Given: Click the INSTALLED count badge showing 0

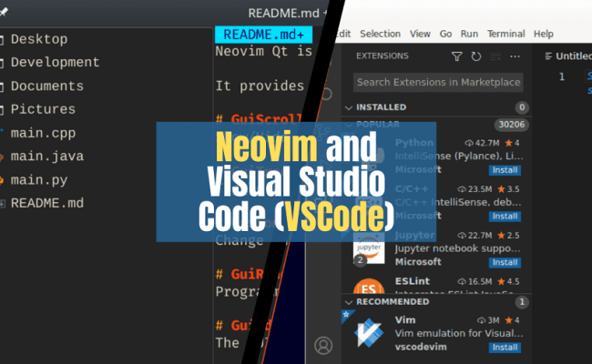Looking at the screenshot, I should click(x=522, y=107).
